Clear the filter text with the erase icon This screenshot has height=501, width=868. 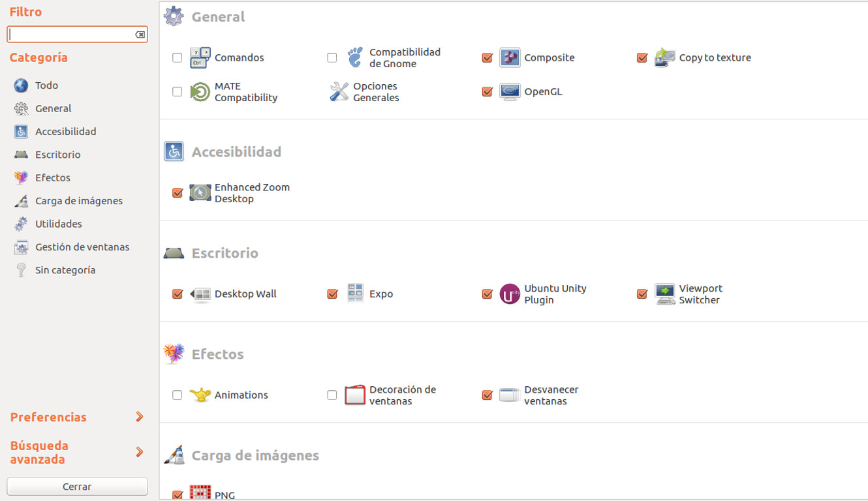coord(140,35)
